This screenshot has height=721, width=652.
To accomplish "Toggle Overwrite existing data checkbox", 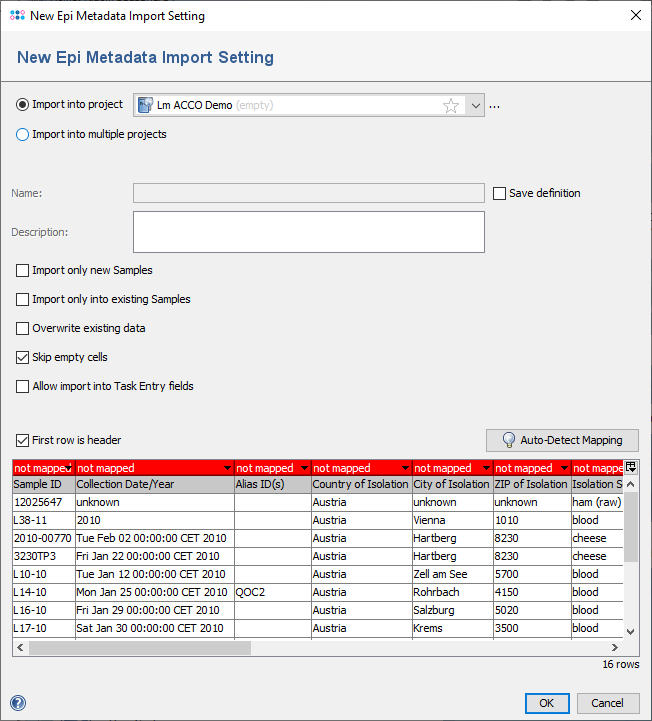I will [23, 328].
